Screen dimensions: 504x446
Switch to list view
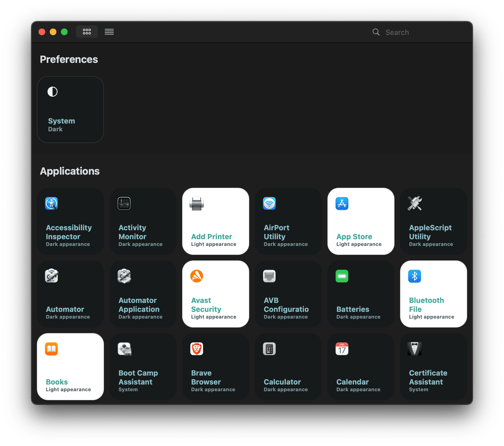[109, 32]
